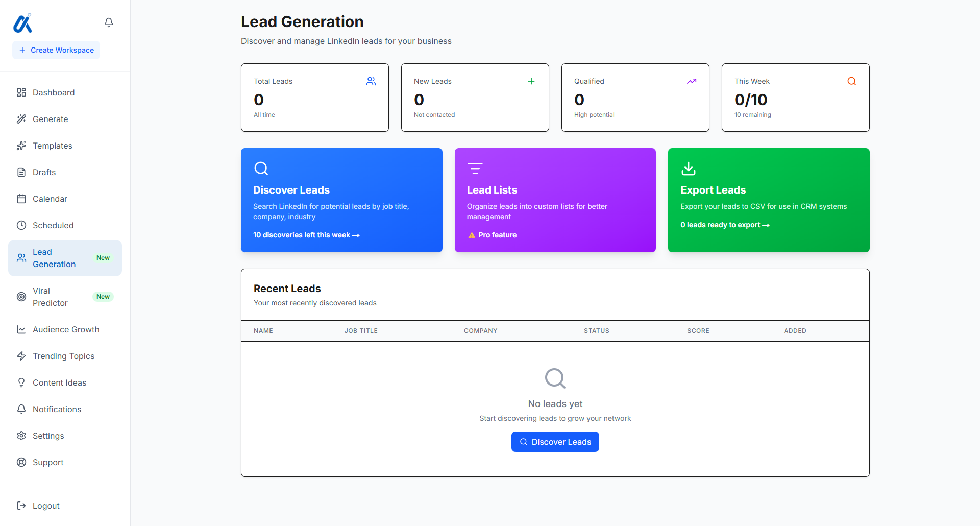Click 0 leads ready to export link

725,225
